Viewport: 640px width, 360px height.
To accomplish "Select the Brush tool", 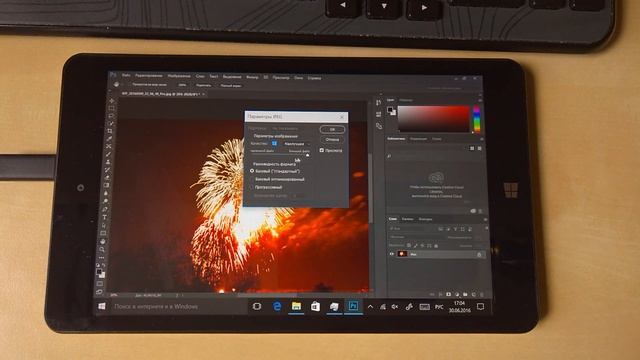I will [109, 154].
